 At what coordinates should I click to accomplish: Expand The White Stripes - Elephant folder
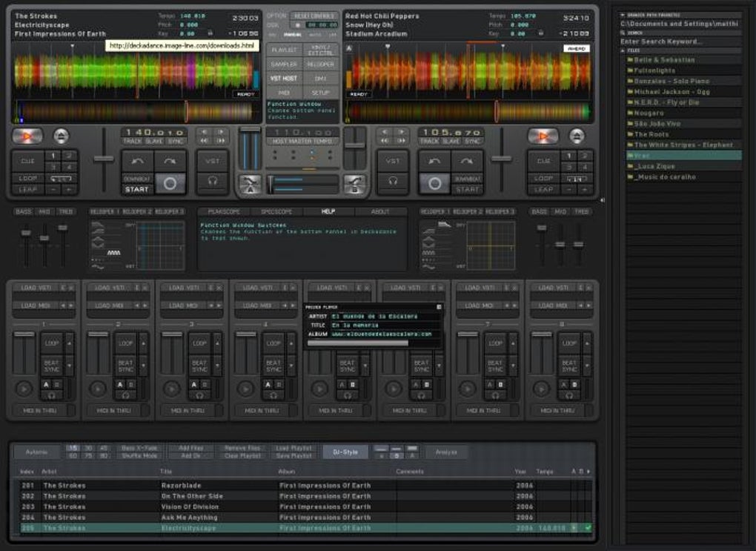coord(683,145)
